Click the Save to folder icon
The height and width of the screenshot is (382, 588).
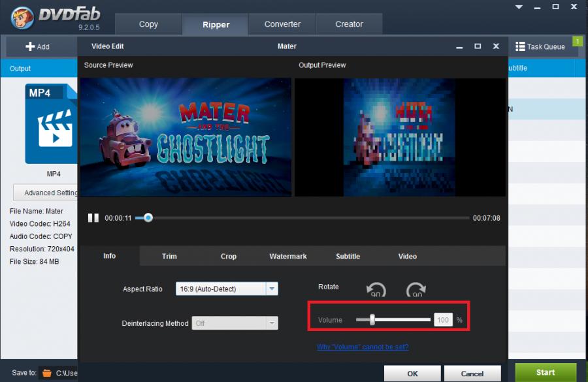pyautogui.click(x=47, y=373)
